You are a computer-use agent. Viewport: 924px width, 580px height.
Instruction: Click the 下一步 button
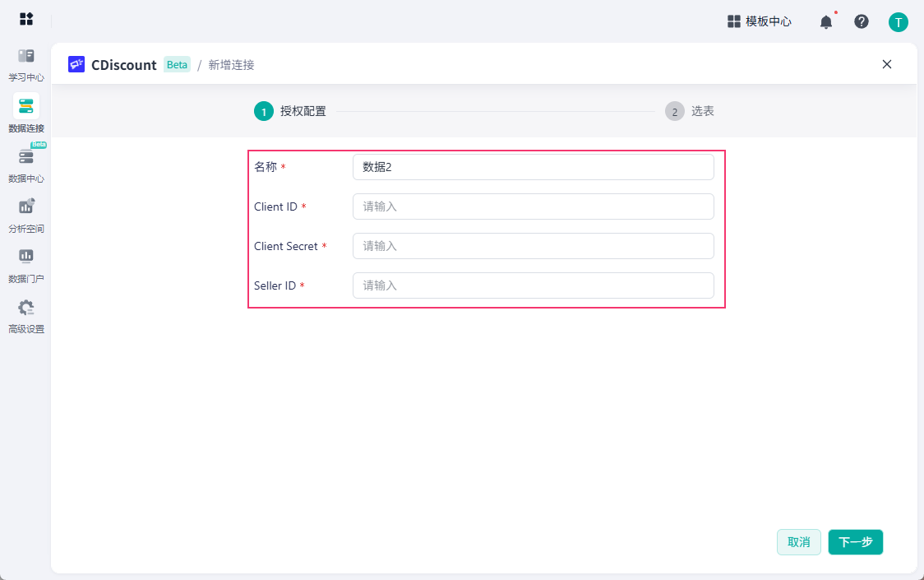click(855, 542)
